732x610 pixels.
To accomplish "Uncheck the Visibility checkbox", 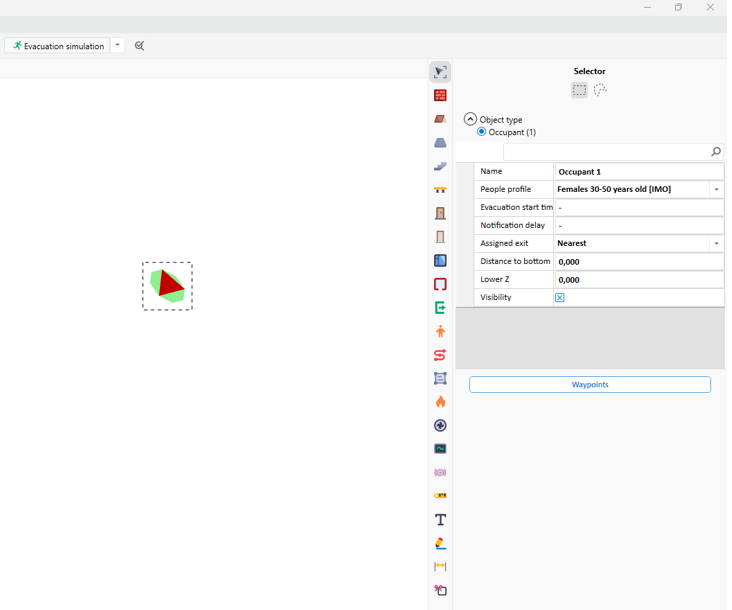I will pos(560,298).
